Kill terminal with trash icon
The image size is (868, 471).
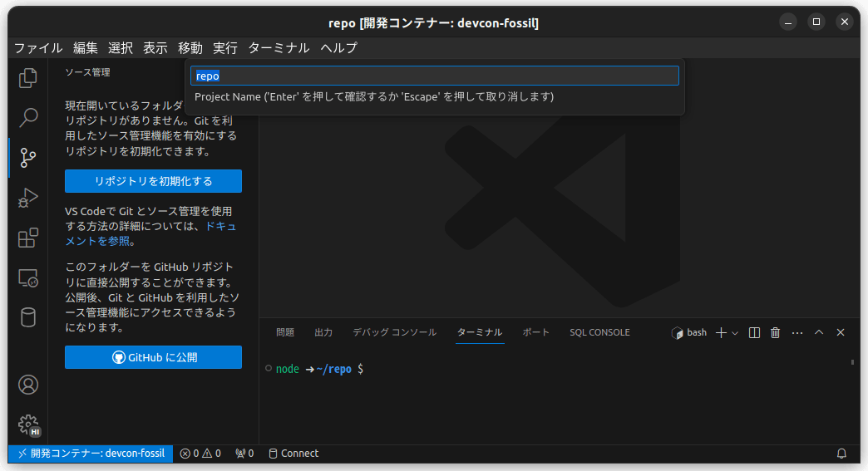point(775,332)
